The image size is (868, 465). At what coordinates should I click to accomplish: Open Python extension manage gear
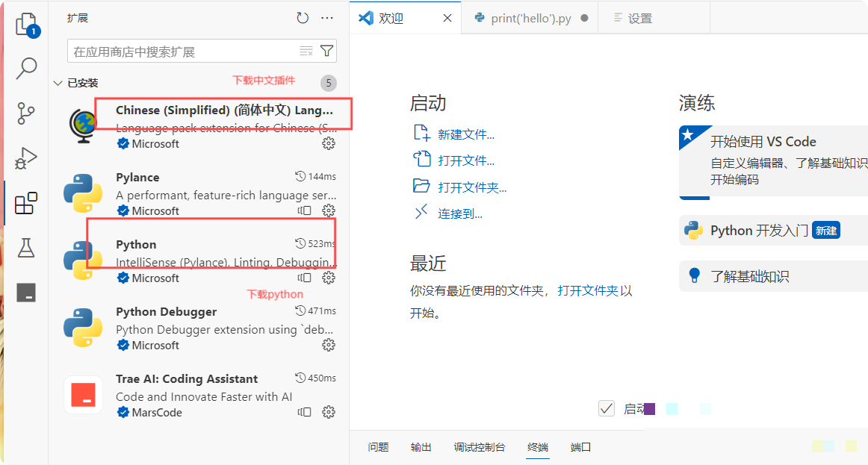(x=329, y=278)
